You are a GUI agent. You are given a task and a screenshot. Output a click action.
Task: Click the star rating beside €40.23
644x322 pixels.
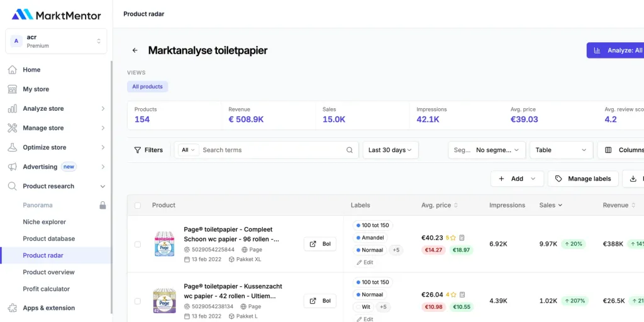coord(450,238)
